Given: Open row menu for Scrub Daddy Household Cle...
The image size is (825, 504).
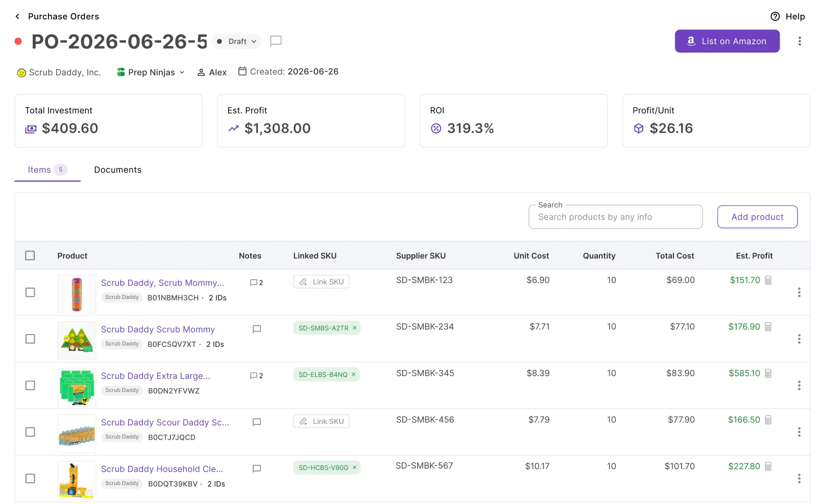Looking at the screenshot, I should pyautogui.click(x=799, y=478).
